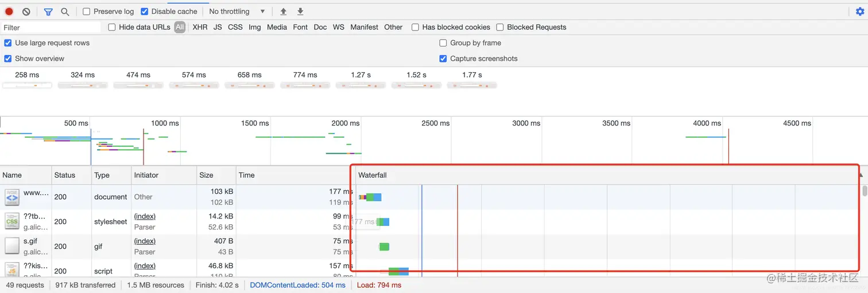Click the CSS file icon for ??tb row
This screenshot has width=868, height=293.
[x=12, y=221]
